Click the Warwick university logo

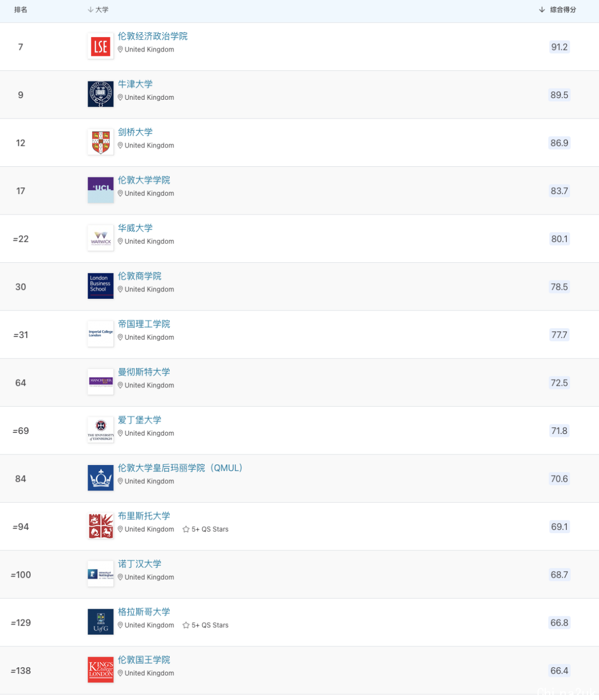[x=100, y=238]
